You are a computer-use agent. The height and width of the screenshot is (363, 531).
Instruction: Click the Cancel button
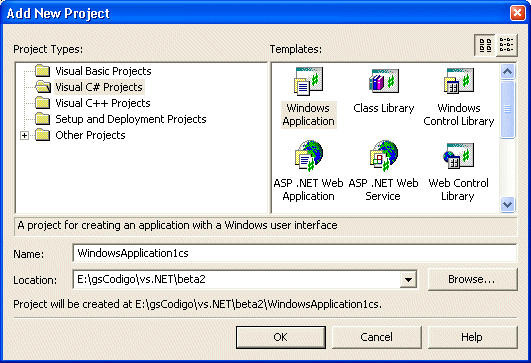click(377, 337)
